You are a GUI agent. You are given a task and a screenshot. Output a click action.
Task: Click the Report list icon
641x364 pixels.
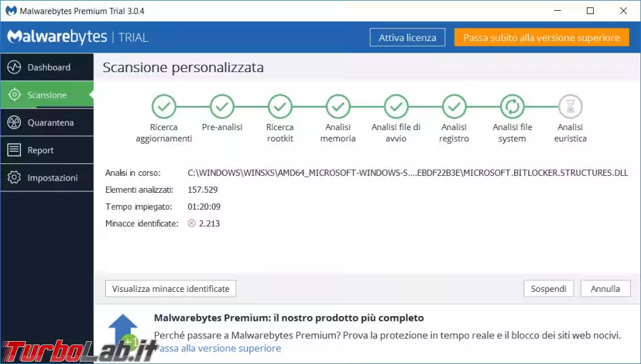tap(14, 150)
